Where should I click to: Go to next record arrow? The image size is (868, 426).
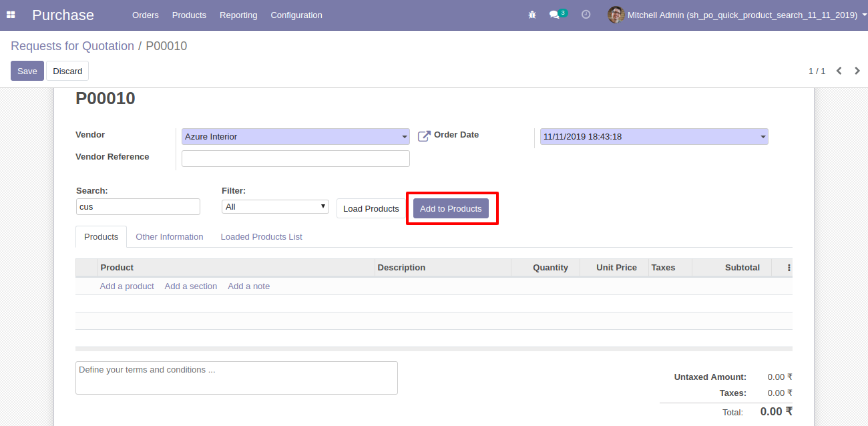(857, 71)
